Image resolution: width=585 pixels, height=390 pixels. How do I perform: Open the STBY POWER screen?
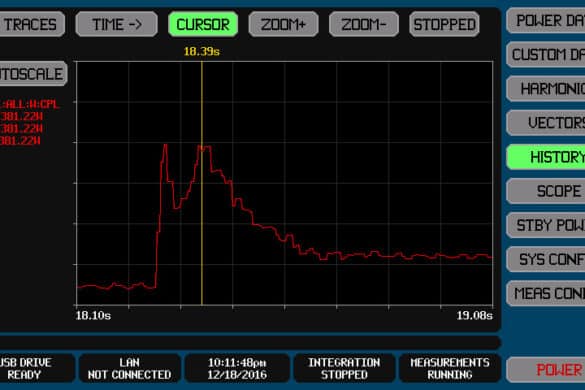[546, 225]
